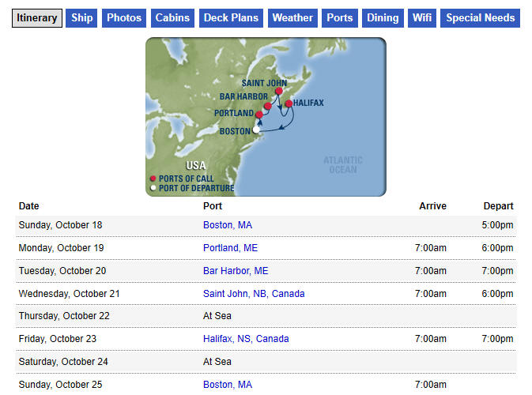The width and height of the screenshot is (532, 395).
Task: Switch to the Photos tab
Action: (124, 18)
